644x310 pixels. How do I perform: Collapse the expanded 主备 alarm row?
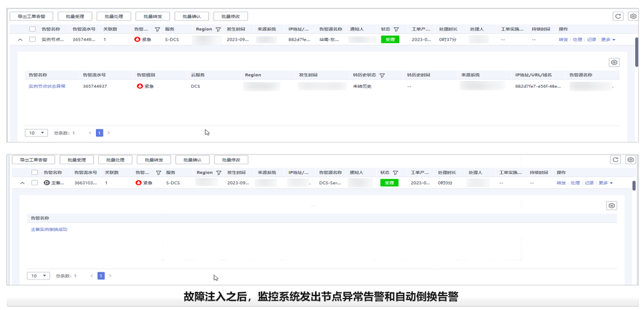[23, 183]
